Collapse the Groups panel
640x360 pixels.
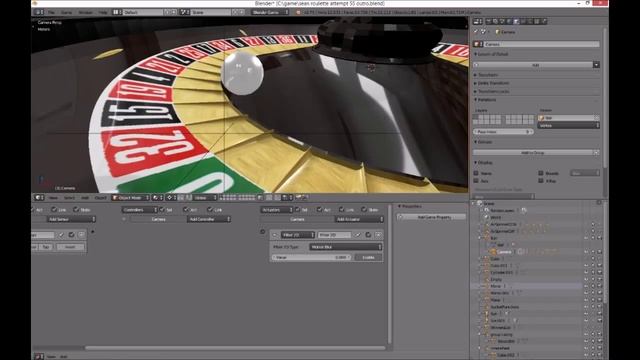(x=483, y=142)
